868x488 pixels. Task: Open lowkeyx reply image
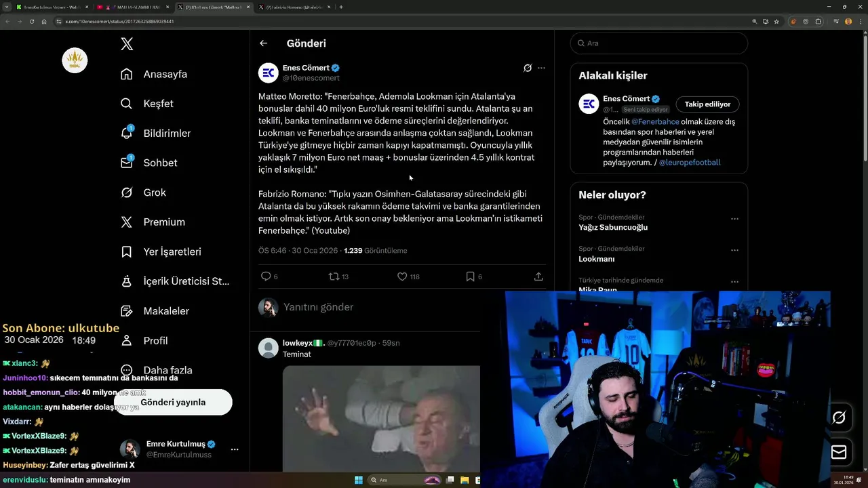pos(381,419)
